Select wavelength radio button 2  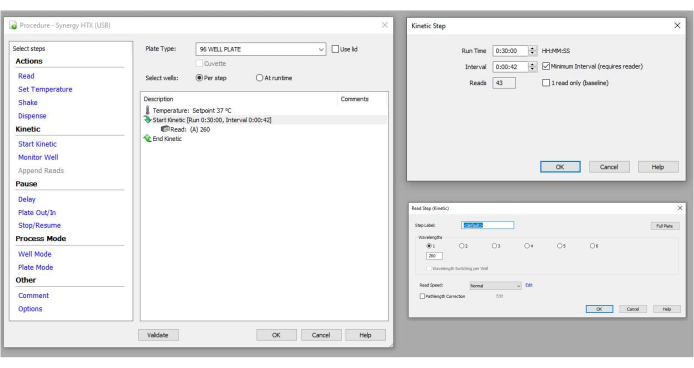[x=461, y=246]
